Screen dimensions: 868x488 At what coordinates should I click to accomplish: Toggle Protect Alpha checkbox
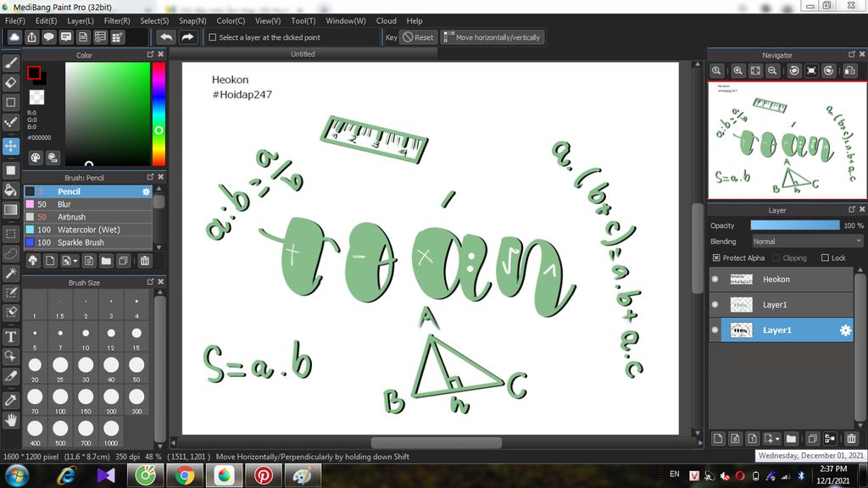716,258
